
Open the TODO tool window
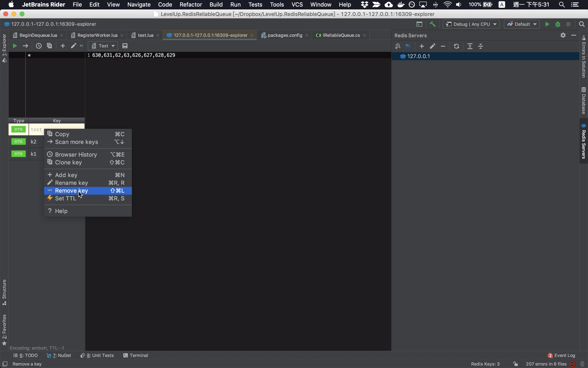(26, 355)
